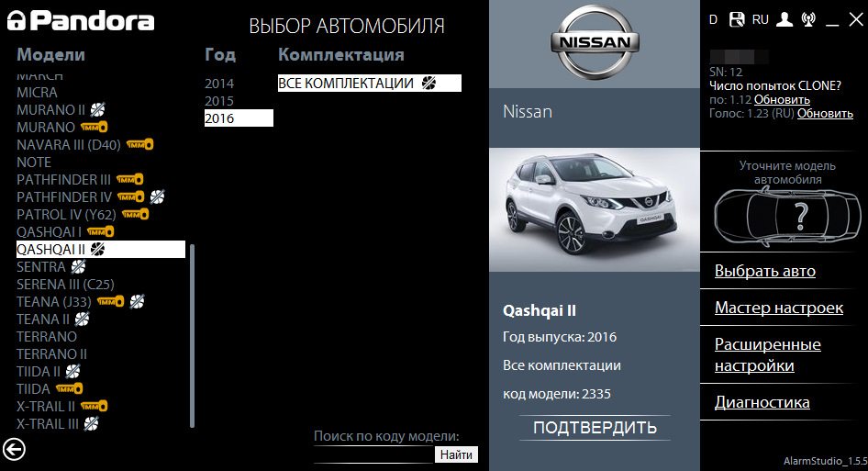The height and width of the screenshot is (471, 868).
Task: Click Обновить link for firmware 1.12
Action: point(782,100)
